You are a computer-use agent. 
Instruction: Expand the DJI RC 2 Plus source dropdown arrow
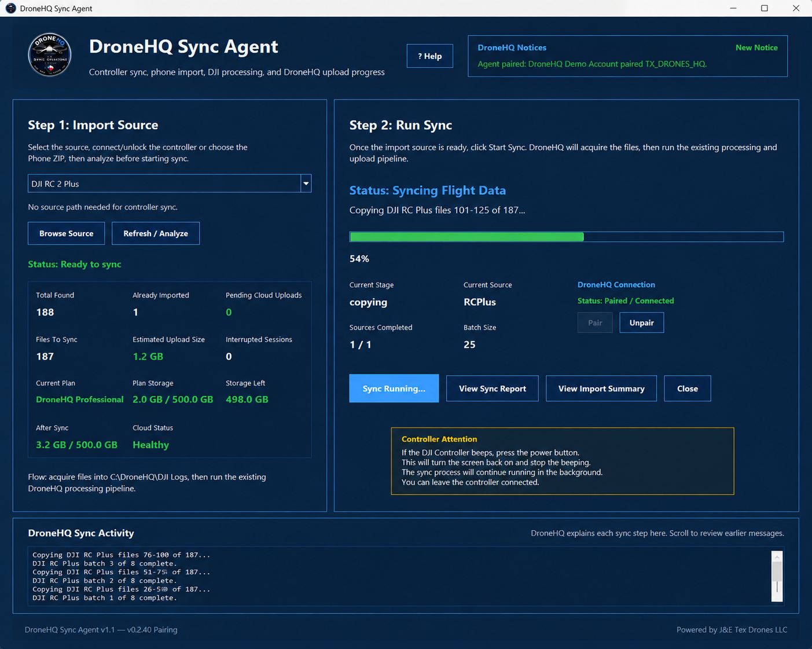(306, 184)
